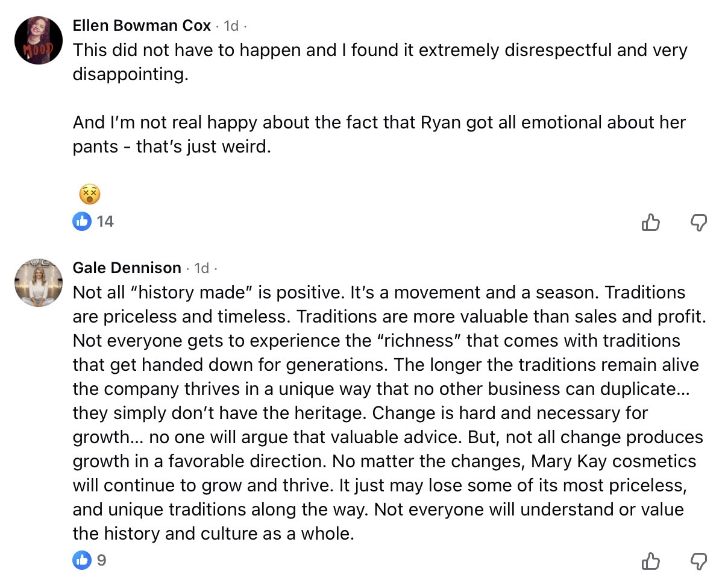Screen dimensions: 728x577
Task: Visit Ellen Bowman Cox's profile via name
Action: point(142,26)
